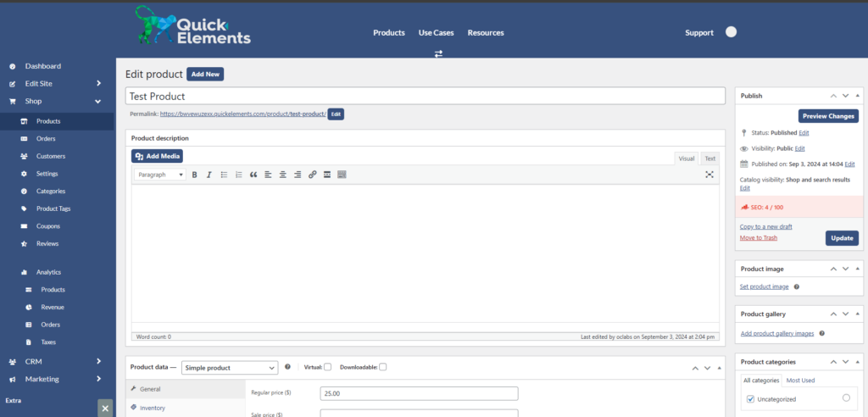Collapse the Product image panel with its triangle
The height and width of the screenshot is (417, 868).
pyautogui.click(x=858, y=269)
